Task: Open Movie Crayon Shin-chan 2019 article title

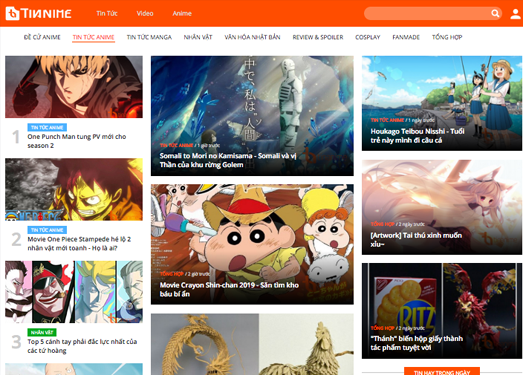Action: pos(229,289)
